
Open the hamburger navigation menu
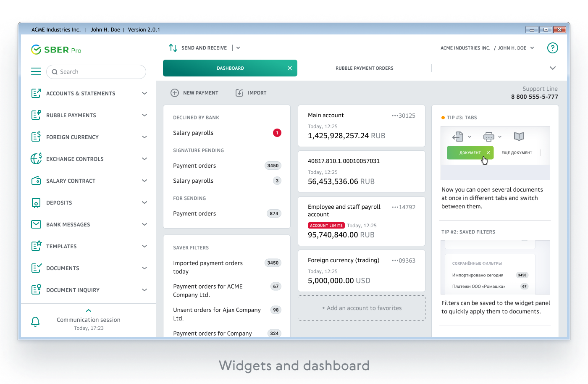coord(36,71)
